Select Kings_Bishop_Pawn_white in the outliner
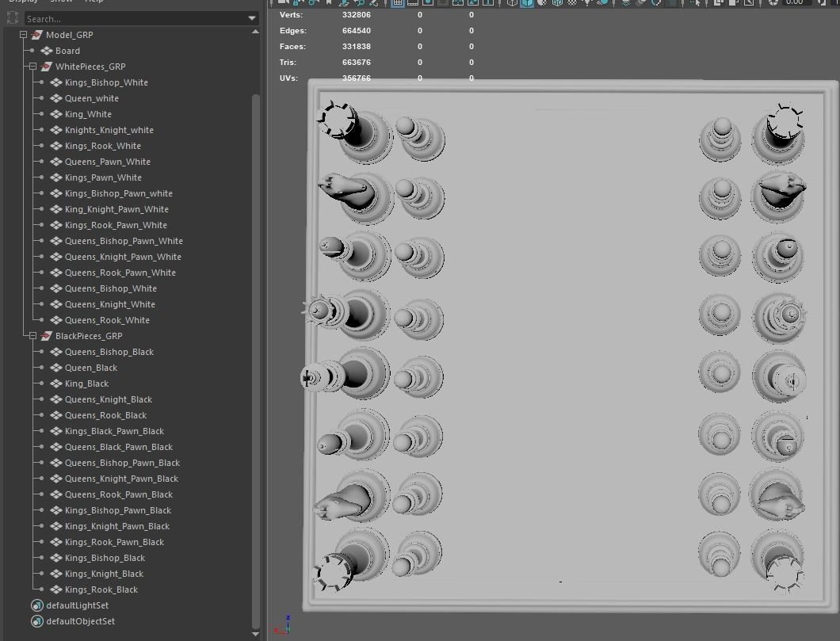The image size is (840, 641). click(118, 193)
